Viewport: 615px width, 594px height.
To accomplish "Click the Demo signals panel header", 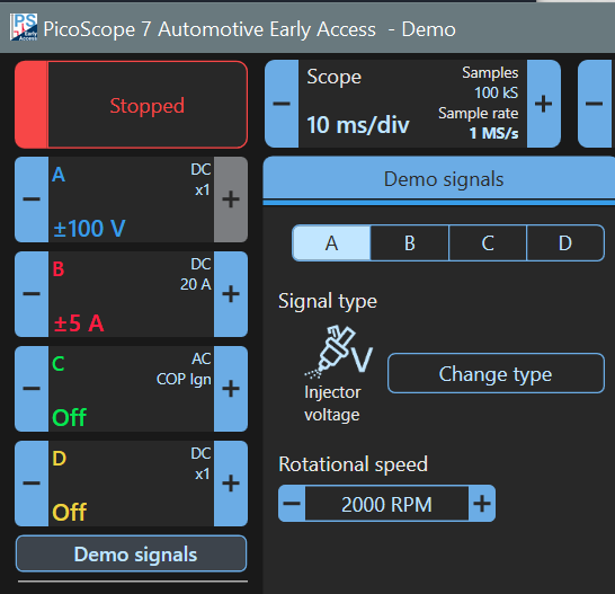I will pyautogui.click(x=439, y=179).
